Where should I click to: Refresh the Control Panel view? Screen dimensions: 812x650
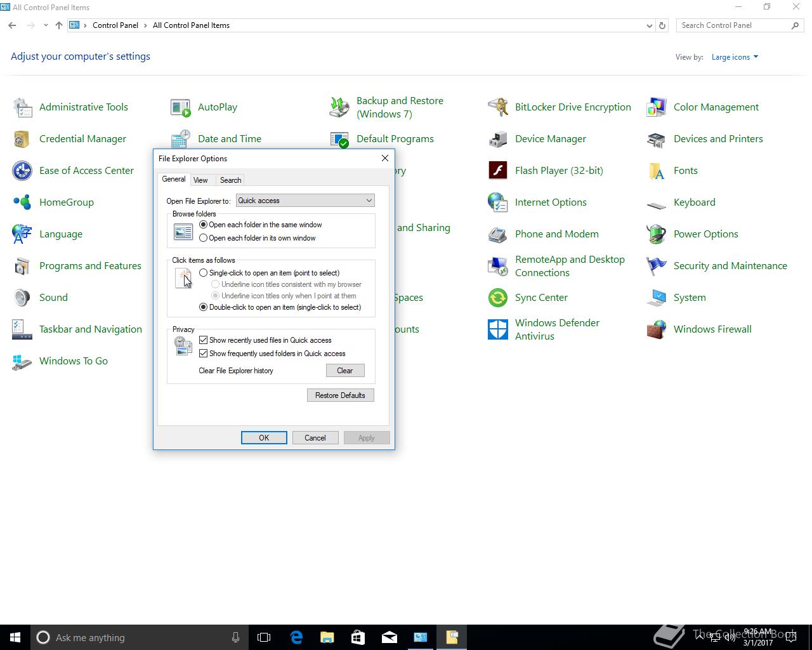tap(662, 25)
